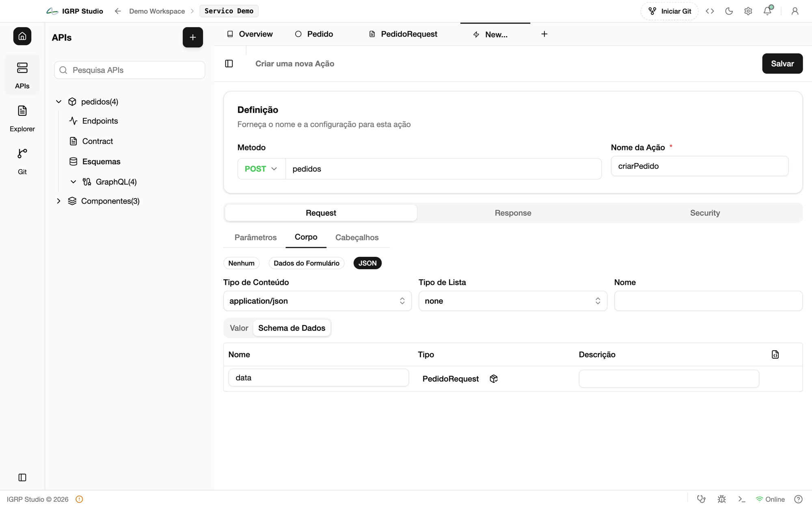The height and width of the screenshot is (508, 812).
Task: Click the Salvar button
Action: (x=782, y=64)
